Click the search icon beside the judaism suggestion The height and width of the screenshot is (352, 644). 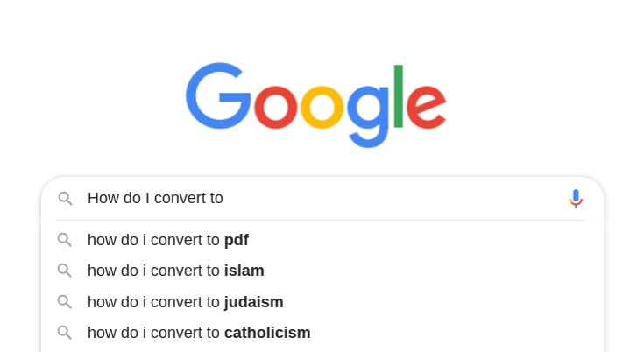coord(65,302)
